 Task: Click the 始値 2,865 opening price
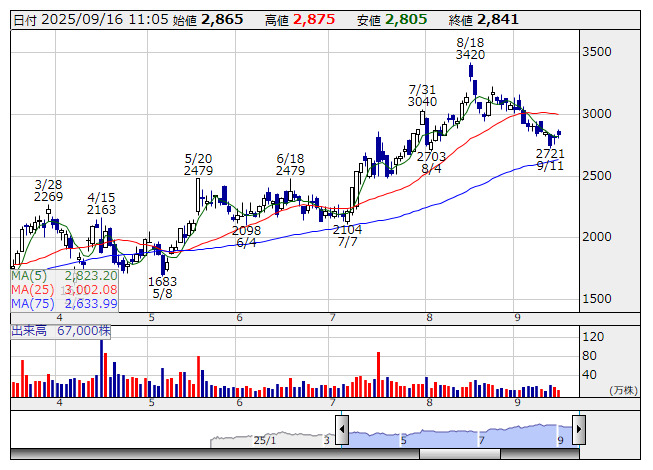pyautogui.click(x=208, y=20)
